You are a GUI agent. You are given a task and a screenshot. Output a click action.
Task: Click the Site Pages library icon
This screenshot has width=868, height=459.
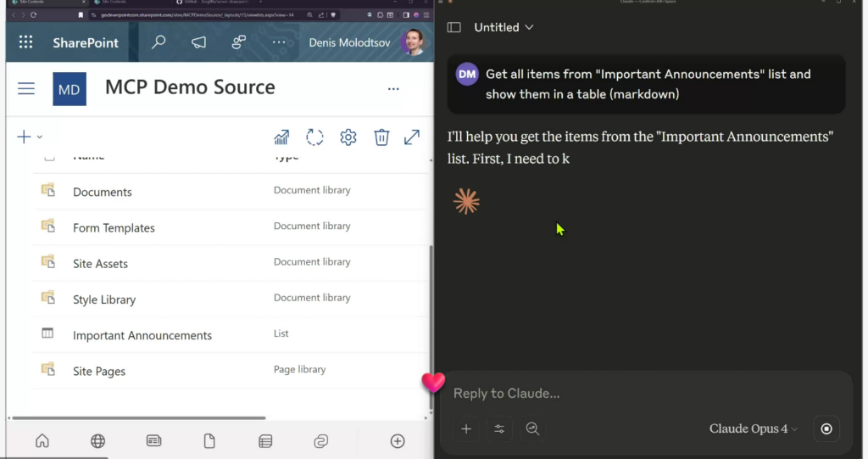pos(48,369)
